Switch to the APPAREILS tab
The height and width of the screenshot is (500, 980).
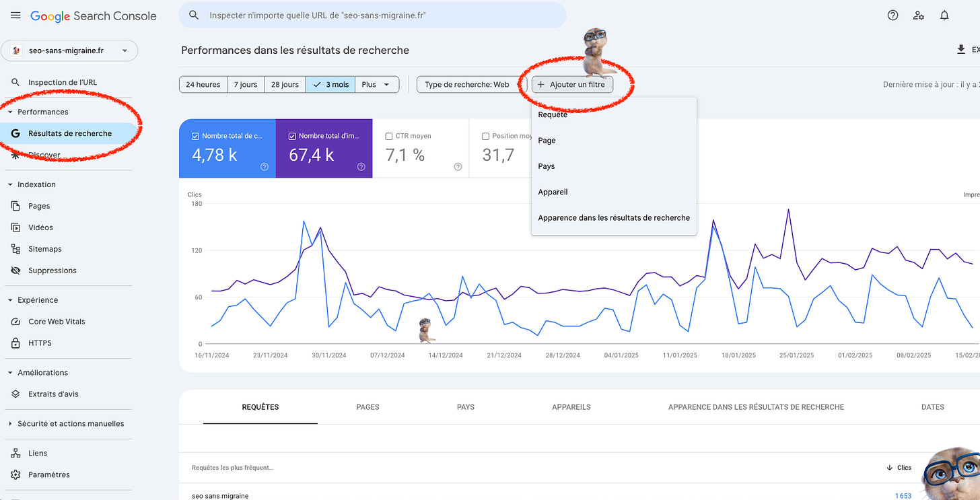coord(571,407)
